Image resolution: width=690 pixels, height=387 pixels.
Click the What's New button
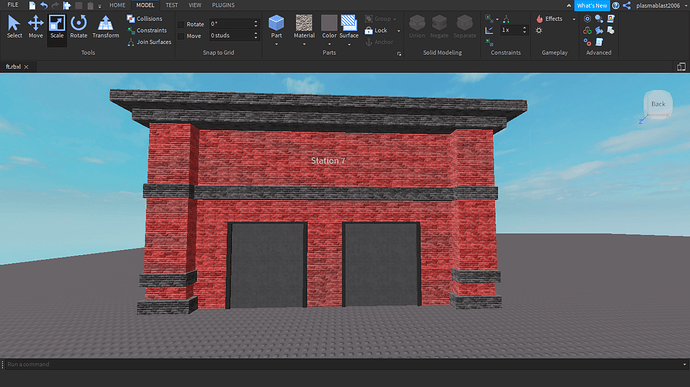592,5
